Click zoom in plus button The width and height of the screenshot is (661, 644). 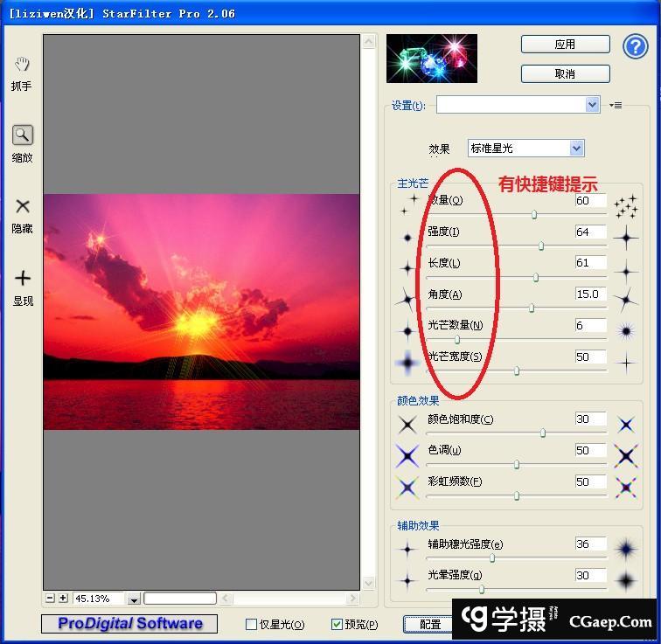tap(63, 598)
